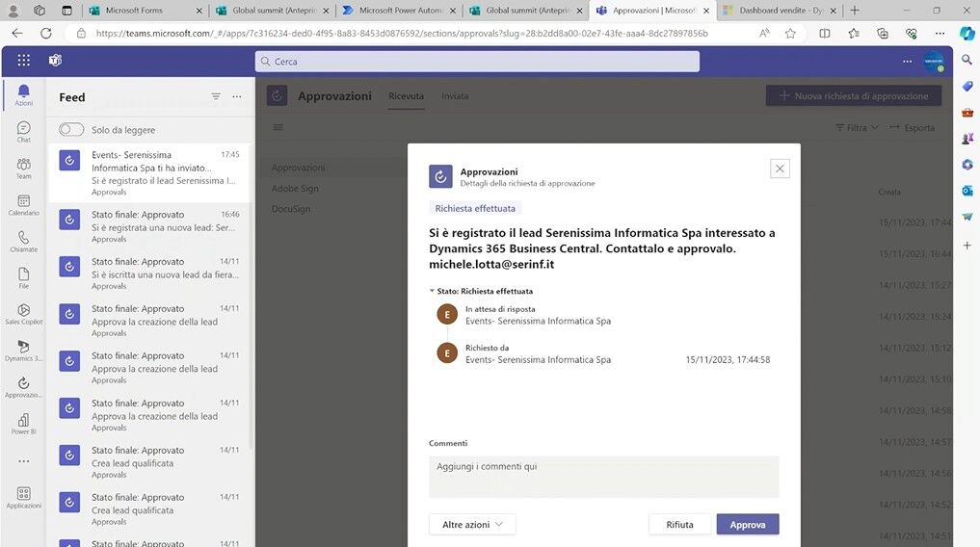Open Applicazioni store icon

23,497
